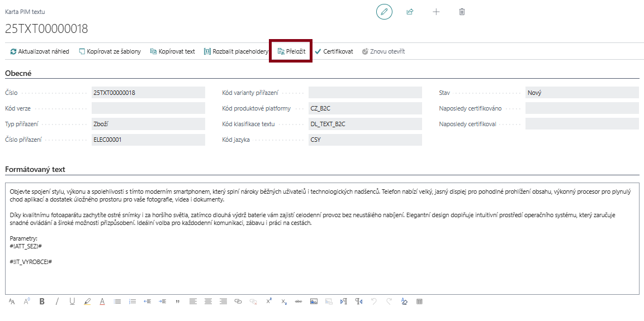Toggle italic formatting in the editor
The width and height of the screenshot is (644, 321).
pyautogui.click(x=57, y=301)
